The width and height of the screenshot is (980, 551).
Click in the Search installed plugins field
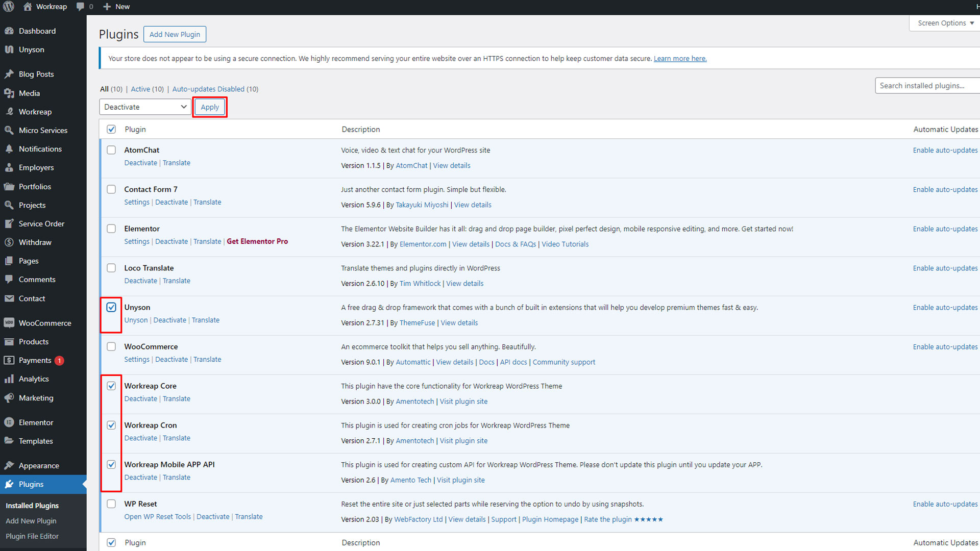pyautogui.click(x=926, y=86)
